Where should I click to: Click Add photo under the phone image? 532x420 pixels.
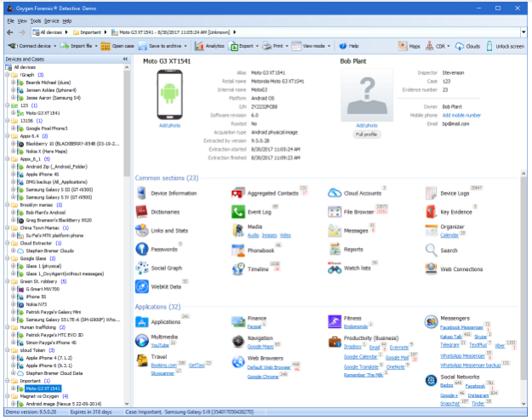(169, 125)
